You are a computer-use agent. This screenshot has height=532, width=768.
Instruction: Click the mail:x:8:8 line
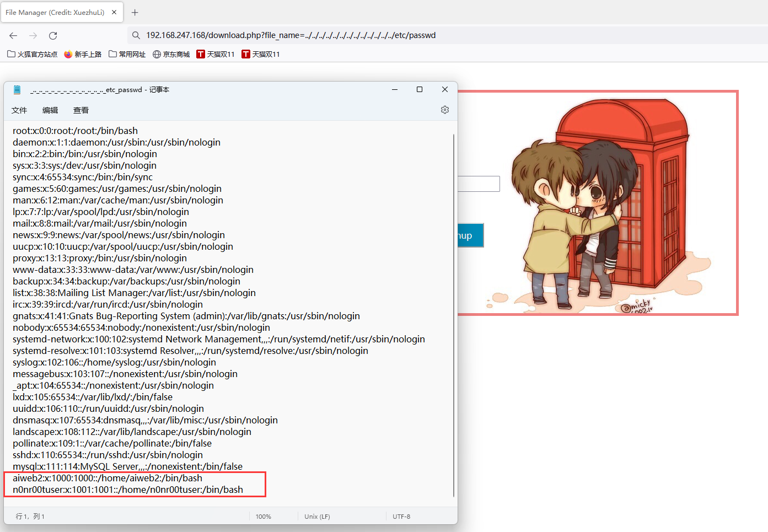coord(100,223)
